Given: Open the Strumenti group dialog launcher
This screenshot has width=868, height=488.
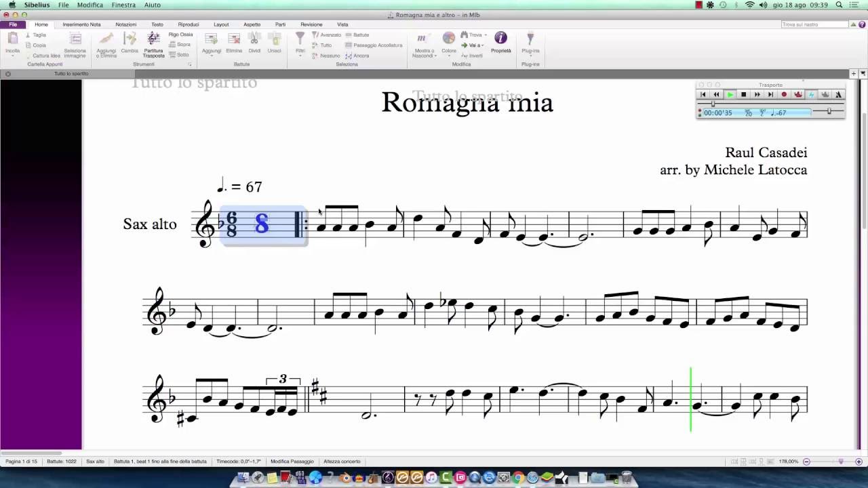Looking at the screenshot, I should click(190, 64).
